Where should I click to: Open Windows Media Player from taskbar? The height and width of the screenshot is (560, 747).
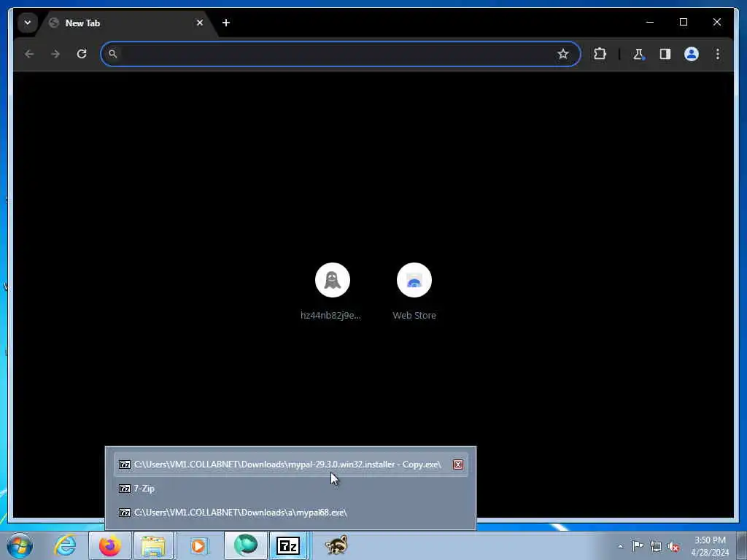(x=198, y=545)
